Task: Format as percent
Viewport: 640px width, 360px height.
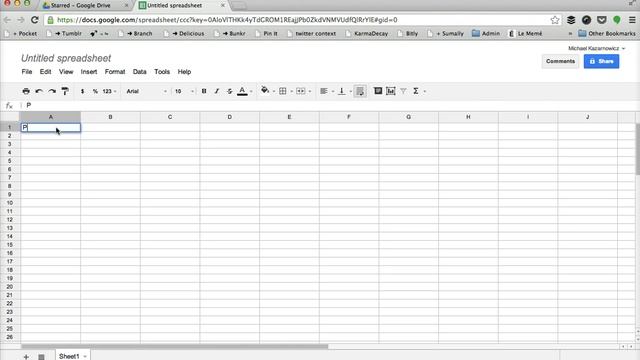Action: click(95, 91)
